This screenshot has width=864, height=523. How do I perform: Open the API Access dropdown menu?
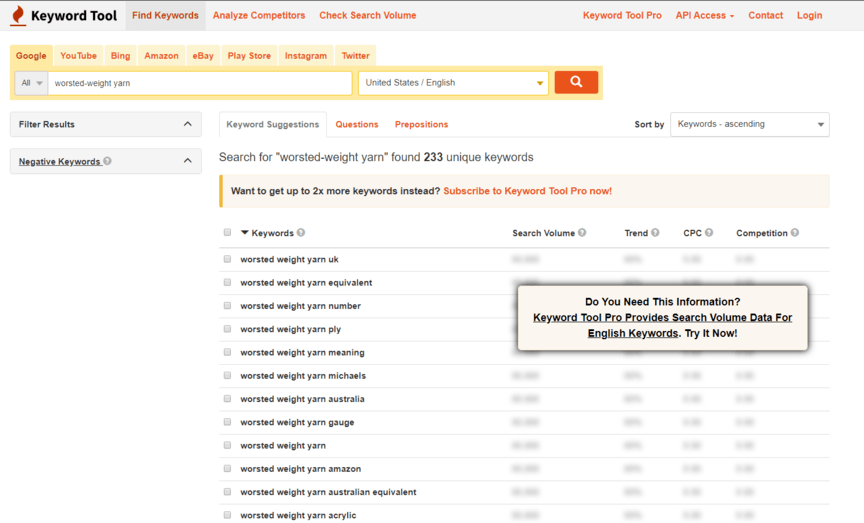click(705, 15)
